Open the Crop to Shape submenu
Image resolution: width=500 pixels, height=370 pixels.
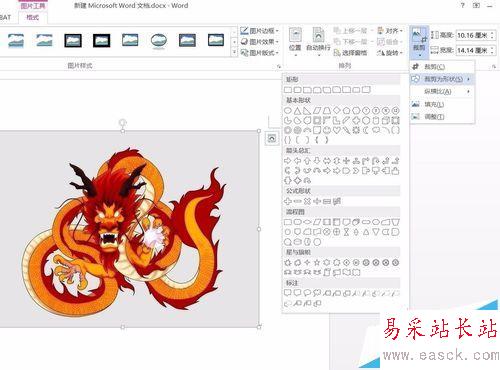click(x=442, y=79)
